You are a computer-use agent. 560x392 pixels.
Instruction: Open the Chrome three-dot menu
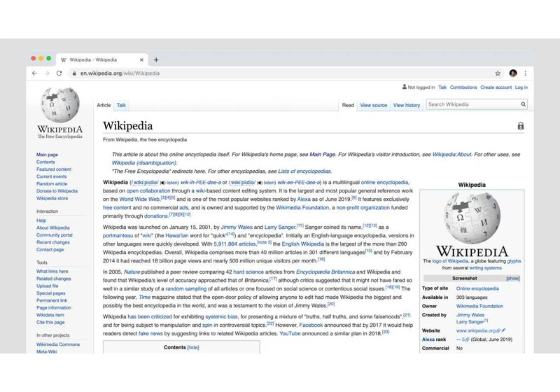click(x=526, y=73)
